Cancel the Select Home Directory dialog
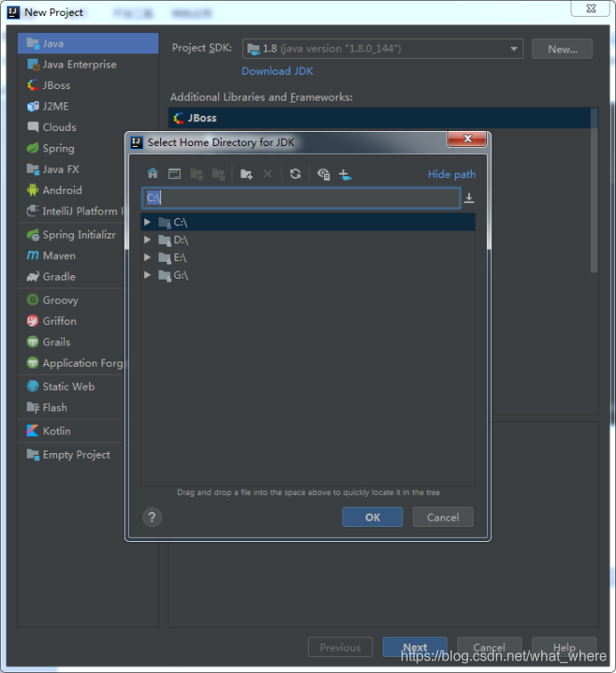 [x=443, y=517]
